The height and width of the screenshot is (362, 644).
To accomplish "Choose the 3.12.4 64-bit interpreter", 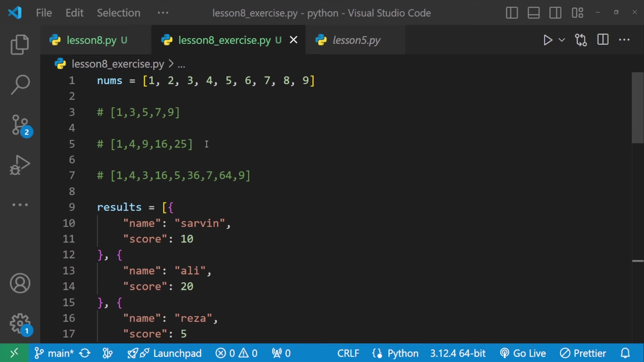I will coord(458,353).
